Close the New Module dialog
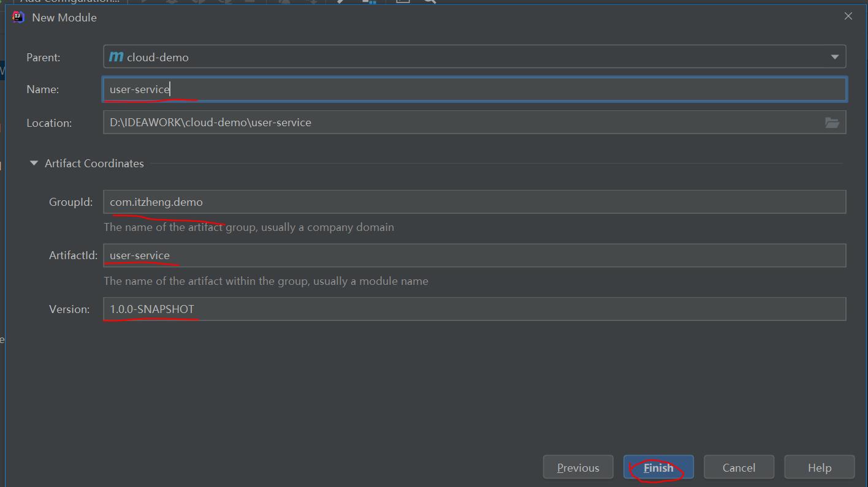Screen dimensions: 868x487 click(848, 17)
